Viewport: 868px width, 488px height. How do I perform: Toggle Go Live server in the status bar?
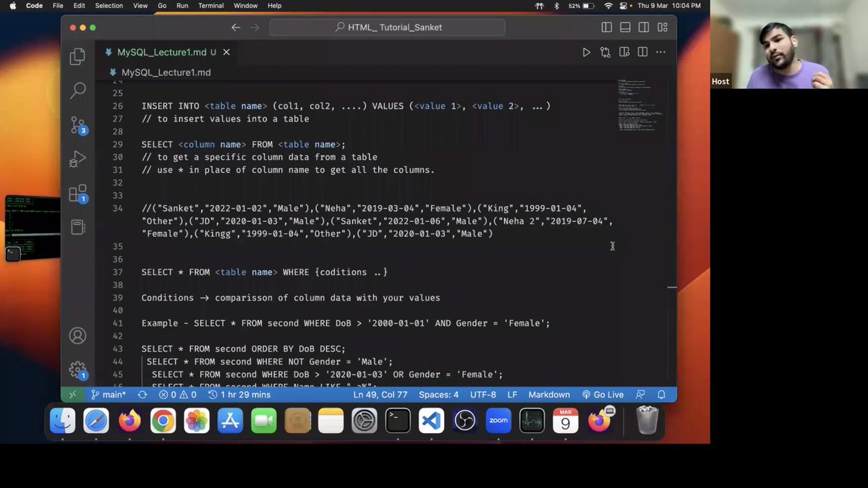pyautogui.click(x=603, y=394)
